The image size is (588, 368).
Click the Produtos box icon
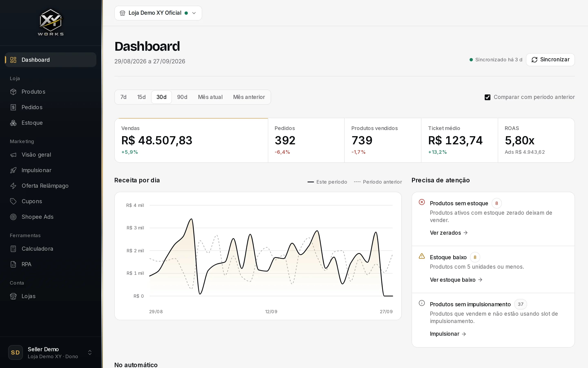click(13, 92)
